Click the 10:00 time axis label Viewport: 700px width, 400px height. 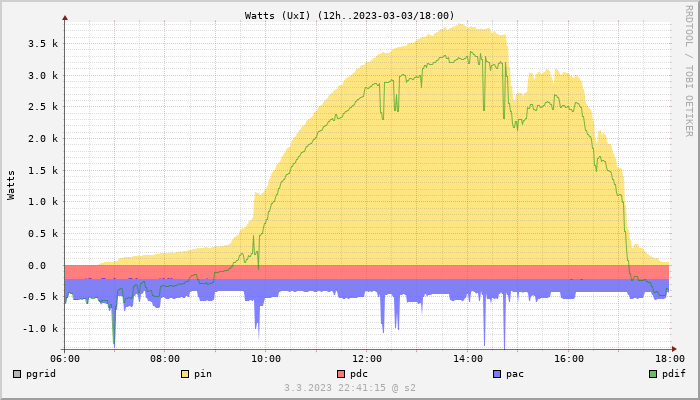[x=266, y=359]
